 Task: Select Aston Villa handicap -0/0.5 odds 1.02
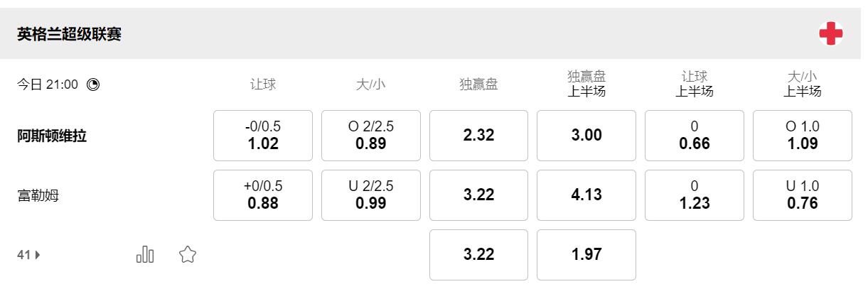pyautogui.click(x=263, y=136)
